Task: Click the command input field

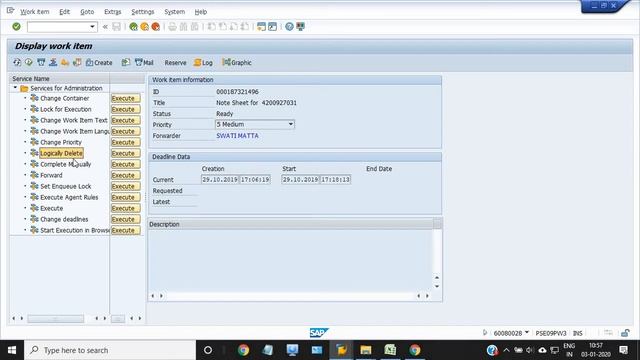Action: click(x=58, y=27)
